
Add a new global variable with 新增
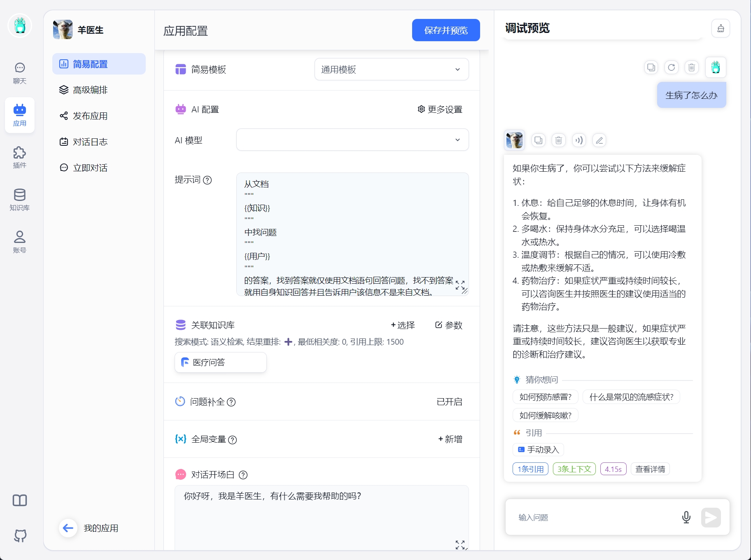click(450, 439)
